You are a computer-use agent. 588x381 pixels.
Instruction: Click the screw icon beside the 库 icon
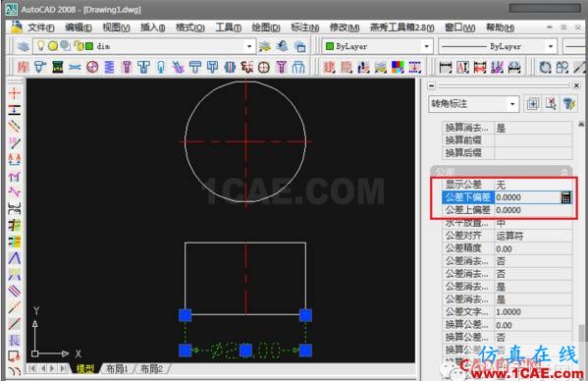(x=40, y=67)
